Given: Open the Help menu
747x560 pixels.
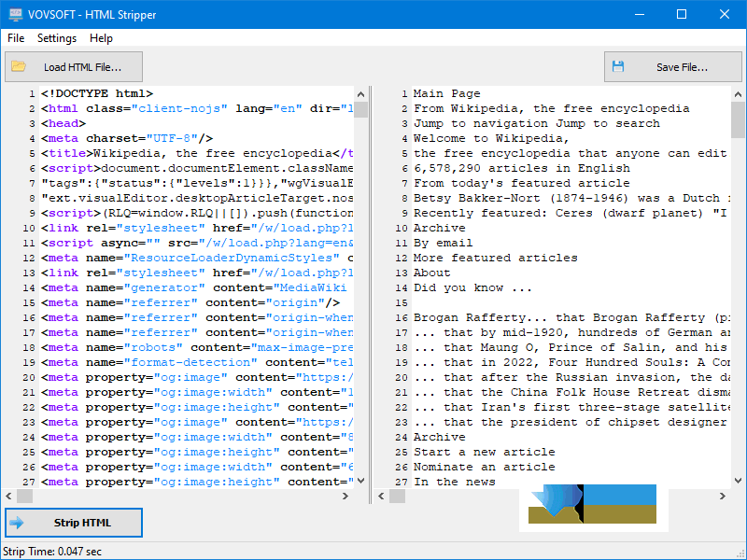Looking at the screenshot, I should (101, 38).
